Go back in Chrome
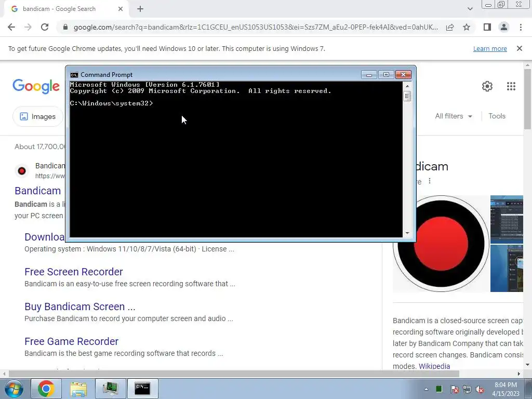The width and height of the screenshot is (532, 399). [x=11, y=27]
